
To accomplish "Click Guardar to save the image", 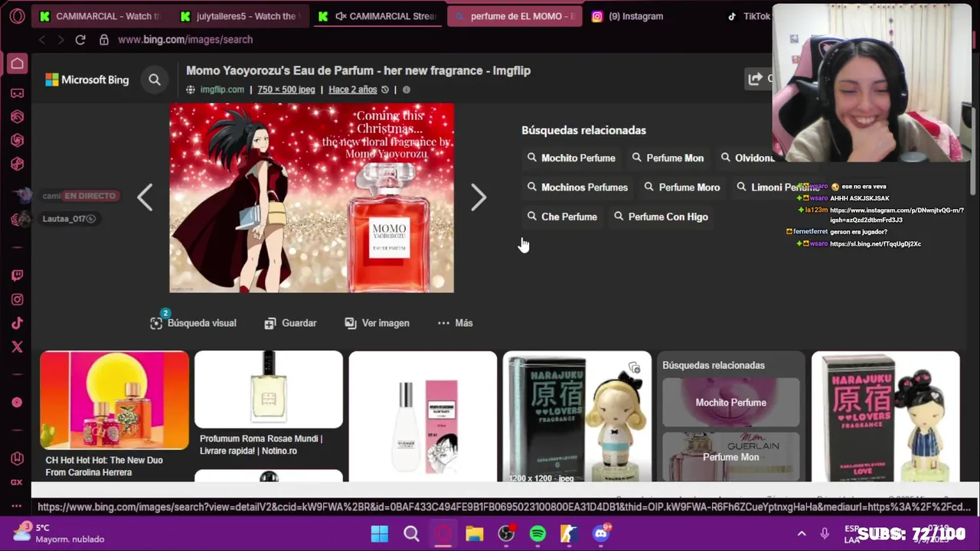I will point(290,323).
